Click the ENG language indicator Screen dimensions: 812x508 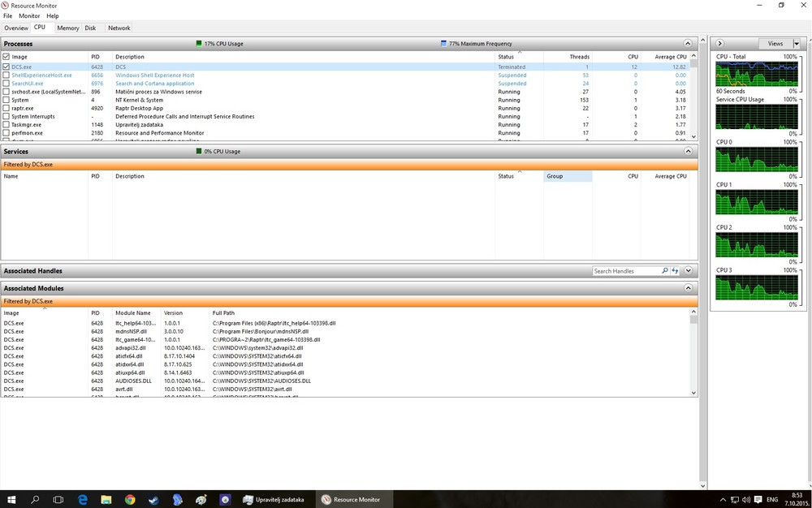coord(772,500)
